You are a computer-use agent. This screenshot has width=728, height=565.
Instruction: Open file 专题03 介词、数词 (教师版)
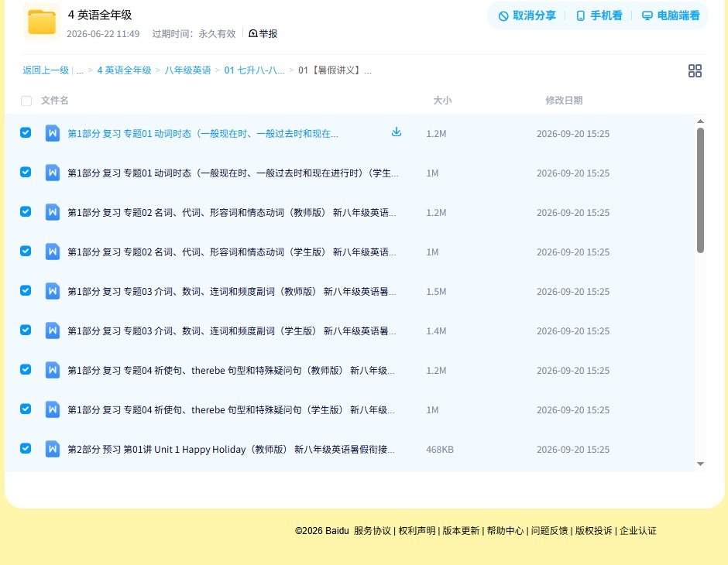pyautogui.click(x=232, y=291)
